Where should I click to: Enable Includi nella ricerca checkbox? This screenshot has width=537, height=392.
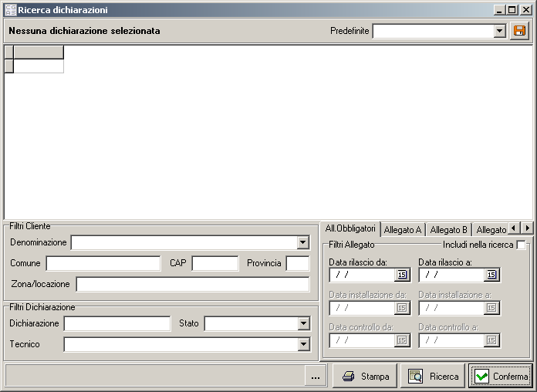click(x=521, y=245)
